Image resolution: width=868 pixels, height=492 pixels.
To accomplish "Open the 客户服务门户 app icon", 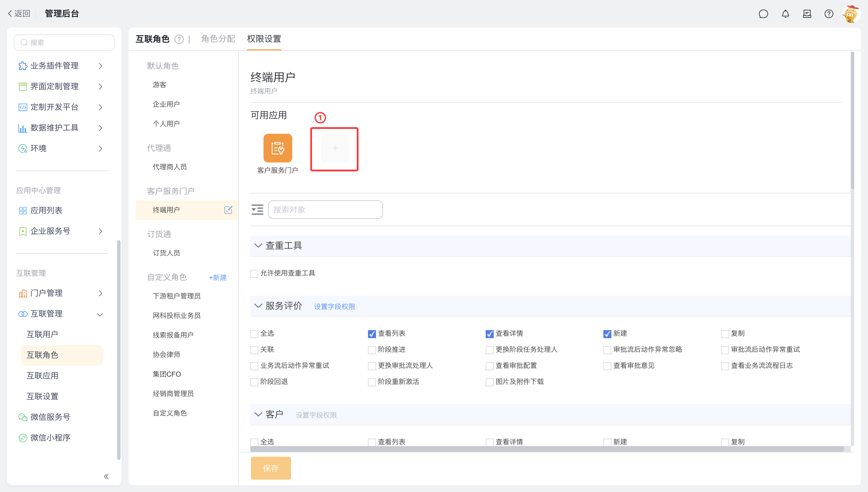I will click(277, 148).
